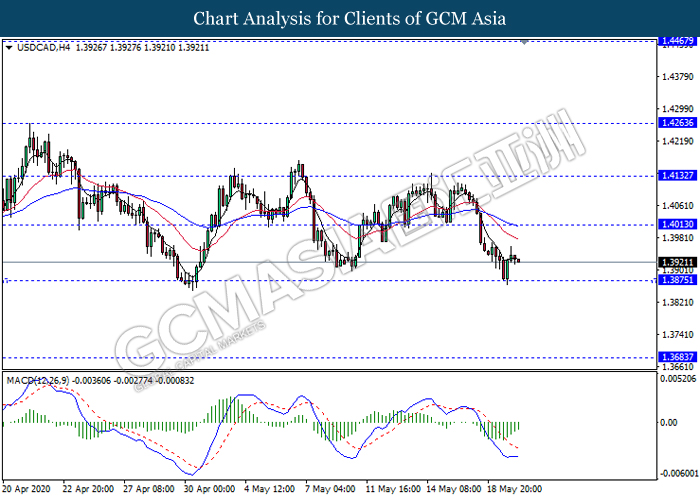Screen dimensions: 700x500
Task: Click the 1.42990 price axis value
Action: (x=678, y=109)
